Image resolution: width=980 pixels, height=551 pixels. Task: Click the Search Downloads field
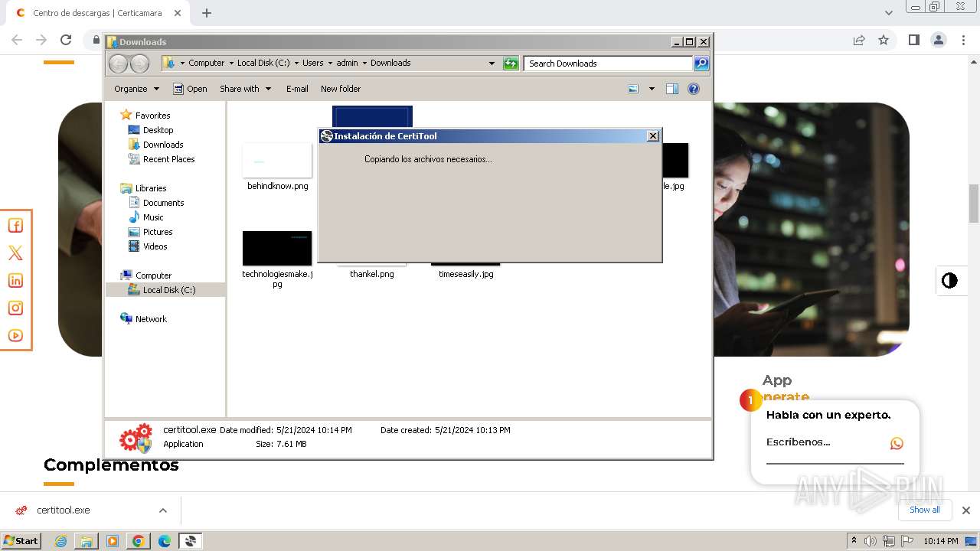pyautogui.click(x=609, y=64)
